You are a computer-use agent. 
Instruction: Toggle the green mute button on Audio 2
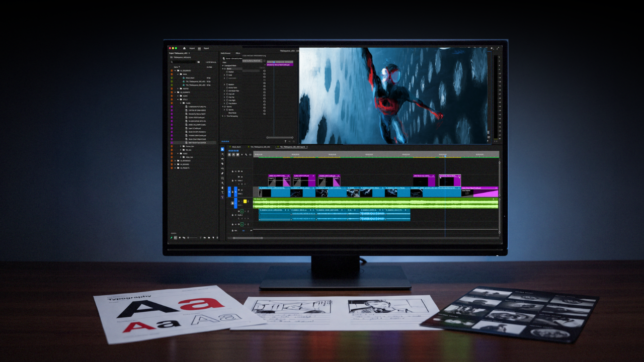tap(242, 211)
